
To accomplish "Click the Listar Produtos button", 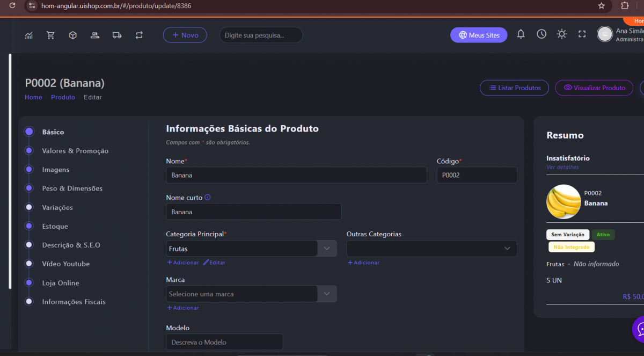I will tap(514, 88).
